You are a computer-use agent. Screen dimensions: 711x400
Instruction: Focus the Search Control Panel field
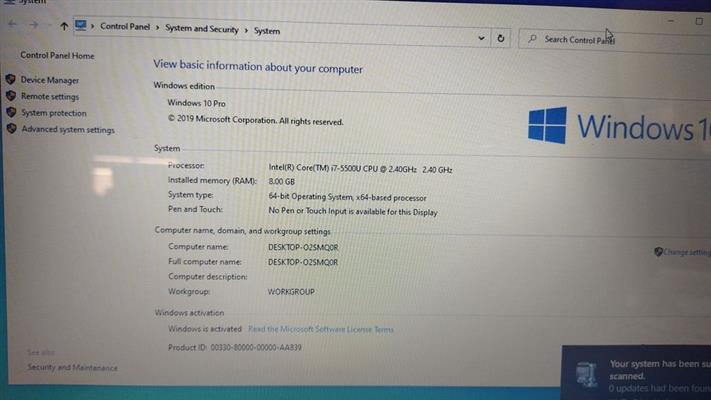[614, 41]
